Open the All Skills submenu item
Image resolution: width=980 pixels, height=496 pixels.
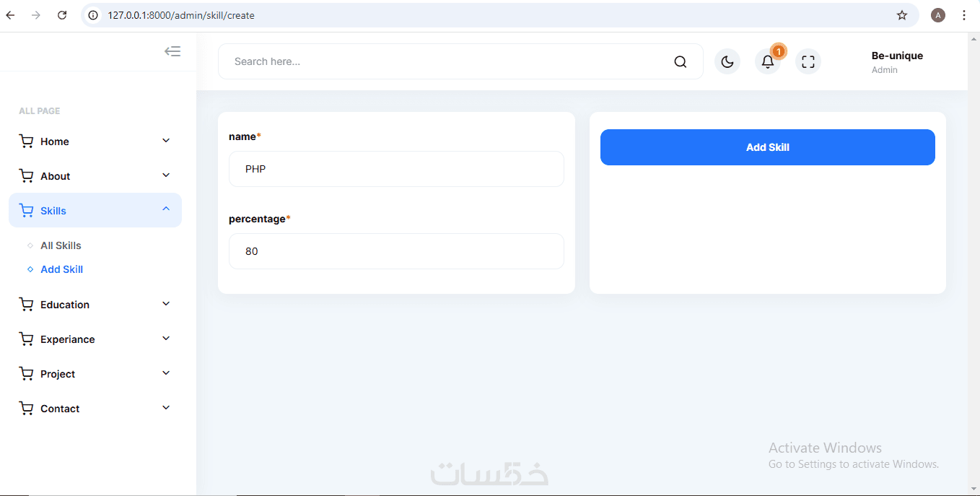[x=61, y=245]
